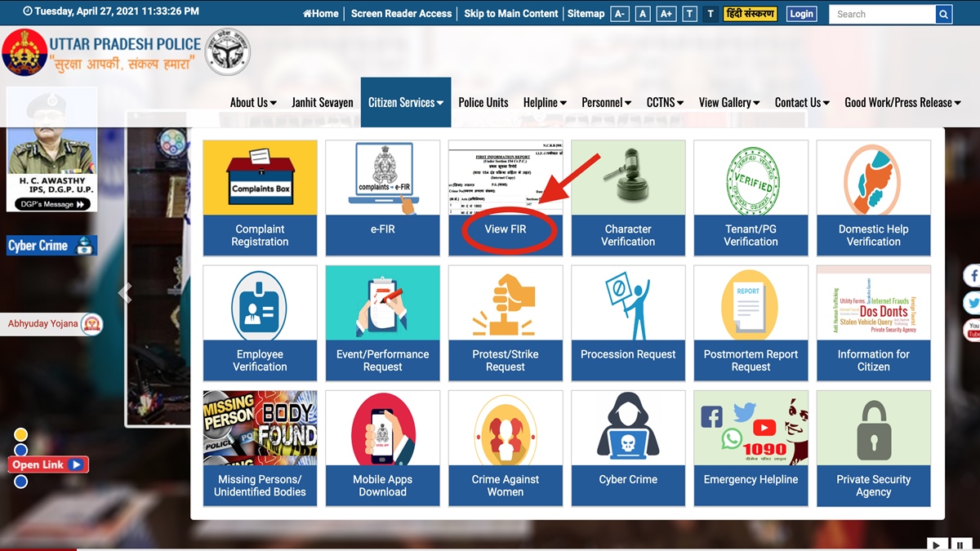The image size is (980, 551).
Task: Expand the Citizen Services dropdown menu
Action: (x=406, y=103)
